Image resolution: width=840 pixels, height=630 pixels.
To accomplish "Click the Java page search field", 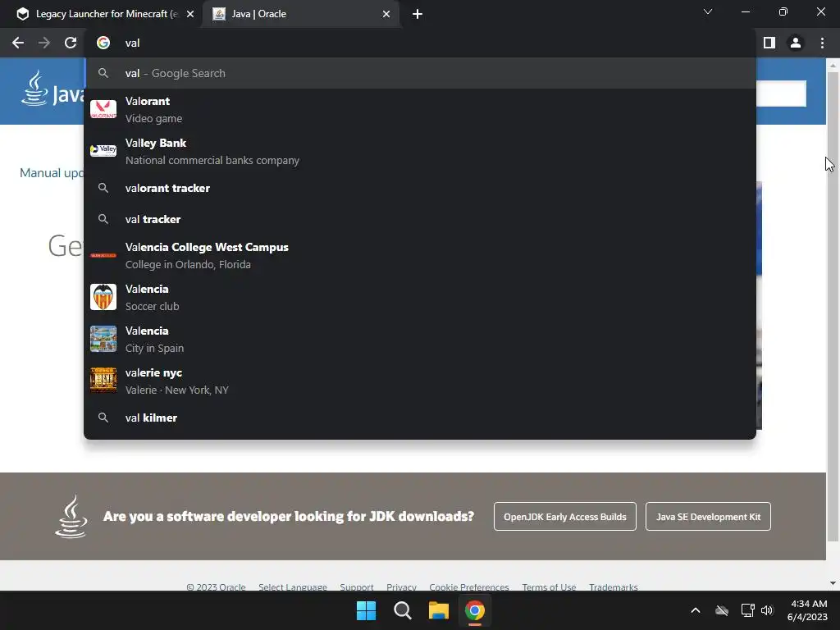I will [781, 94].
